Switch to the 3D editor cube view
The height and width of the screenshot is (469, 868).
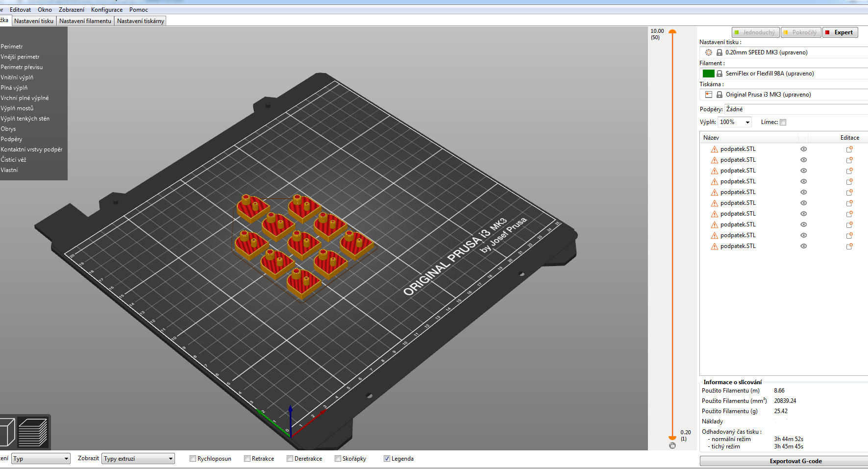(7, 432)
